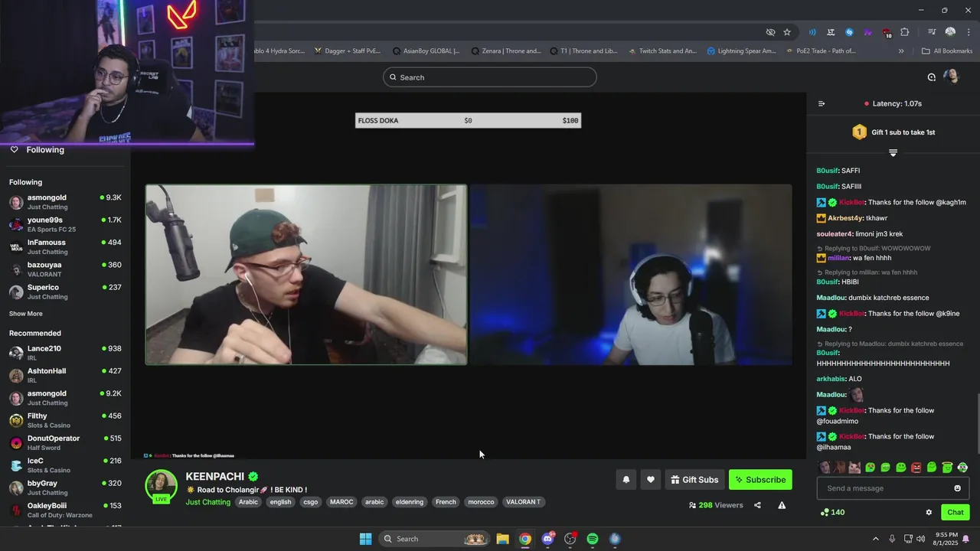This screenshot has width=980, height=551.
Task: Insert the halo green emote
Action: (x=947, y=468)
